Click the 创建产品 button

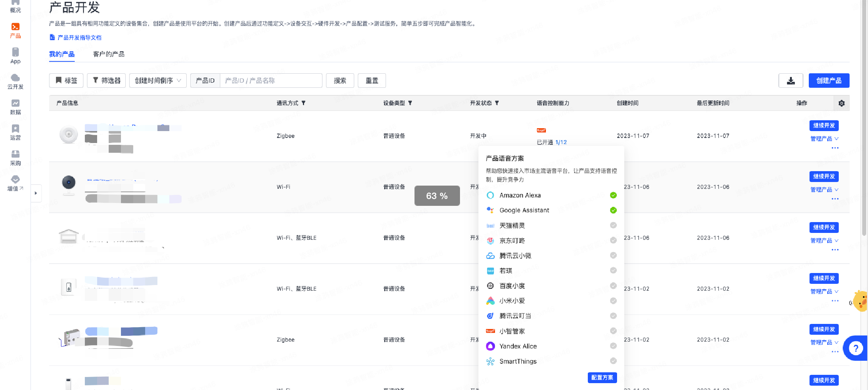coord(829,81)
